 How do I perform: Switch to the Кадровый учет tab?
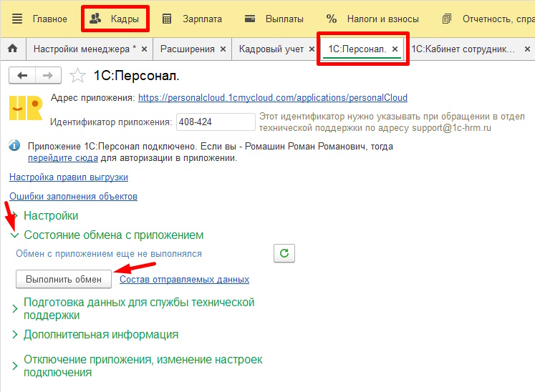pyautogui.click(x=271, y=49)
